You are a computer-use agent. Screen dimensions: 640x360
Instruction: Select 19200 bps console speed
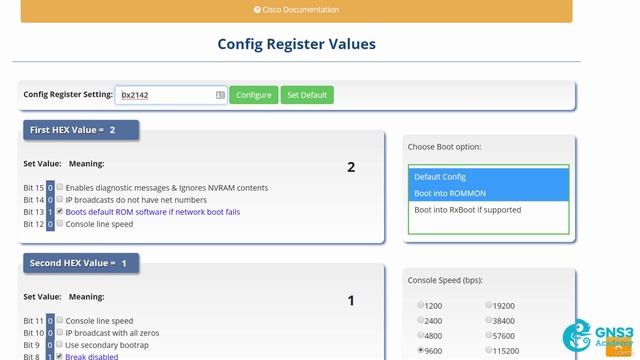coord(489,305)
